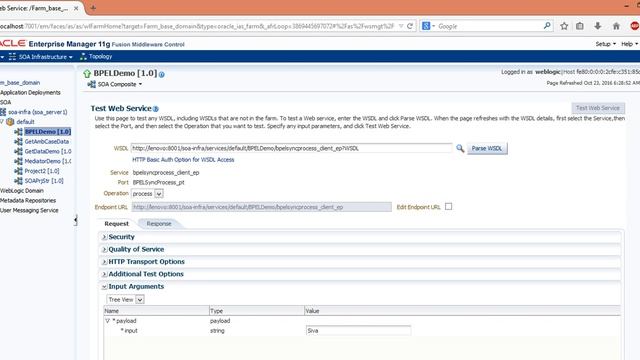Click the green up-arrow status icon beside BPELDemo

[87, 73]
